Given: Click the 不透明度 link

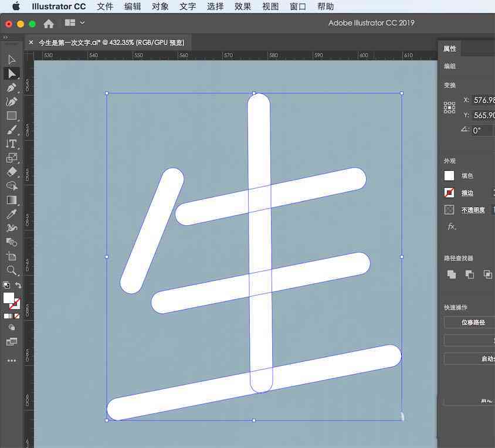Looking at the screenshot, I should (x=473, y=210).
